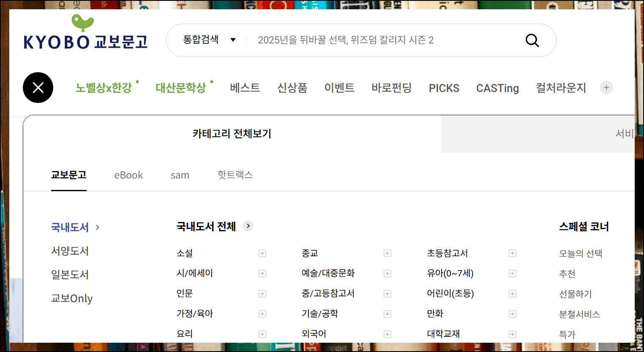Open the 노벨상x한강 menu

pyautogui.click(x=104, y=88)
